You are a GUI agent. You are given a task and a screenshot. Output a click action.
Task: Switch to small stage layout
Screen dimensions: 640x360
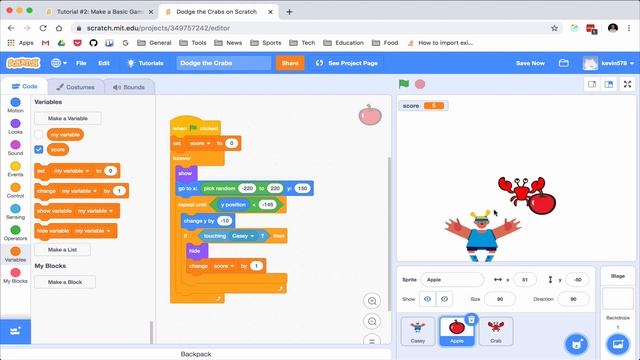(592, 84)
